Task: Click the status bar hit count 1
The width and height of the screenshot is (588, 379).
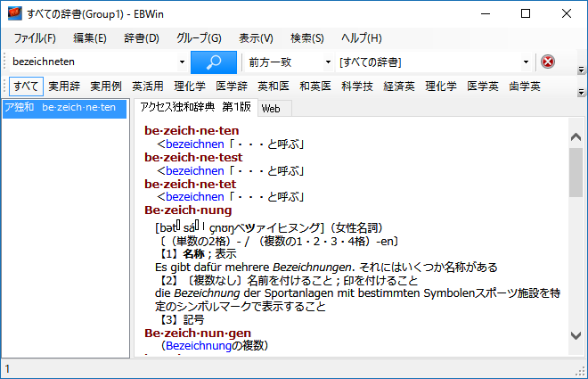Action: pos(7,369)
